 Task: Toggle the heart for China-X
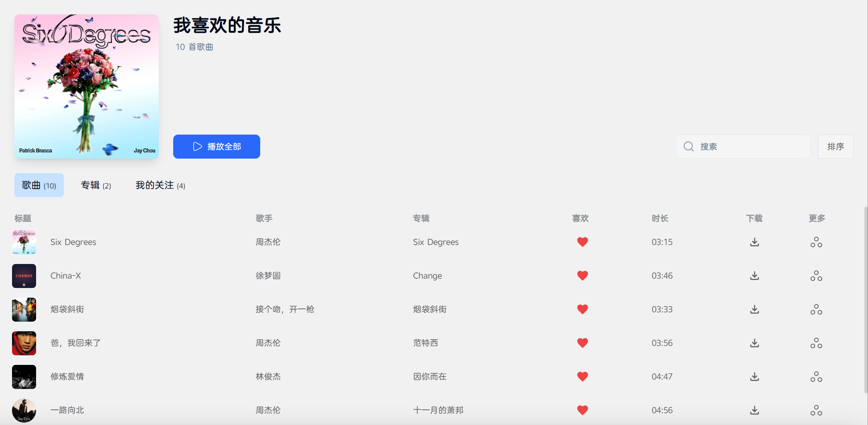click(582, 276)
